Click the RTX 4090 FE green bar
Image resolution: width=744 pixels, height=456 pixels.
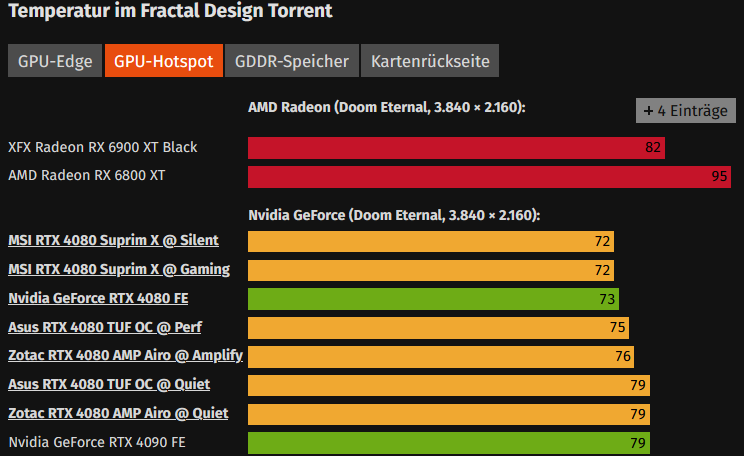pyautogui.click(x=449, y=443)
